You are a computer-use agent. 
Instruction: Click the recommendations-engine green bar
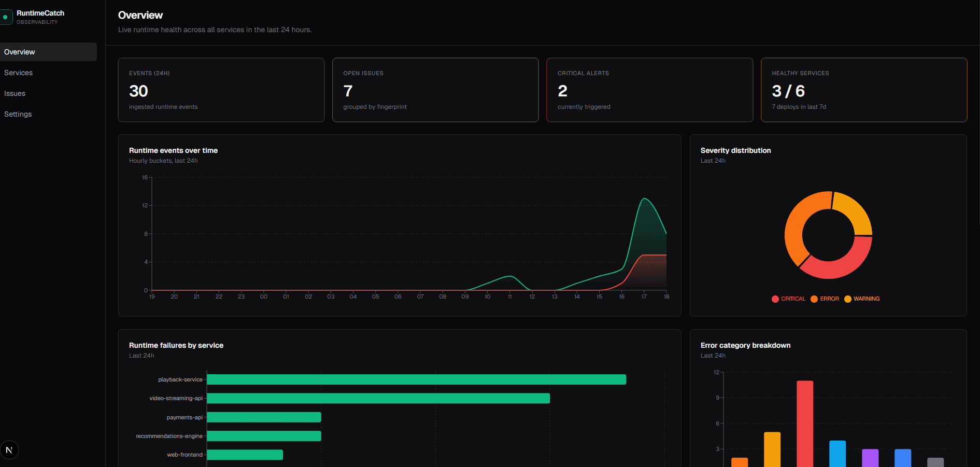pos(264,436)
